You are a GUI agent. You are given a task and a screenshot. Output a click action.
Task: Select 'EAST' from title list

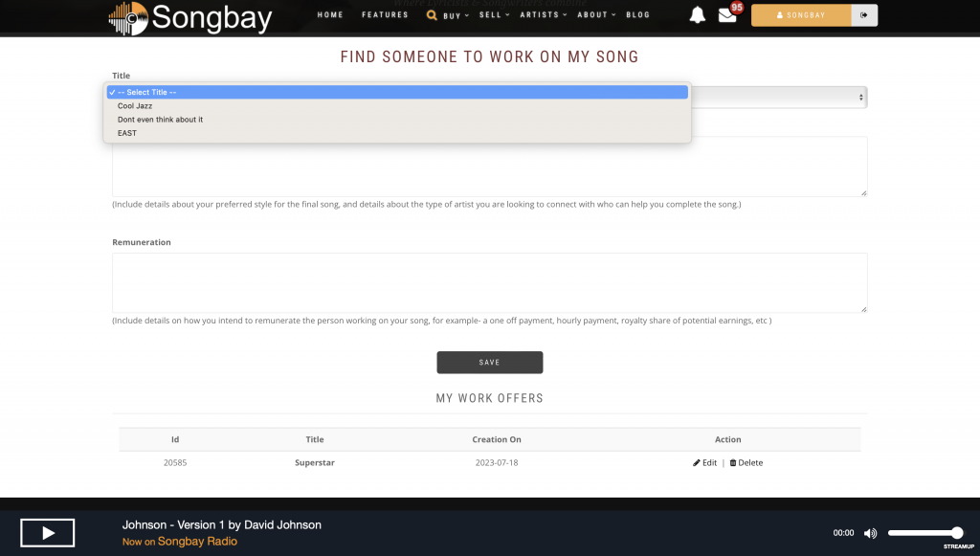(x=397, y=133)
